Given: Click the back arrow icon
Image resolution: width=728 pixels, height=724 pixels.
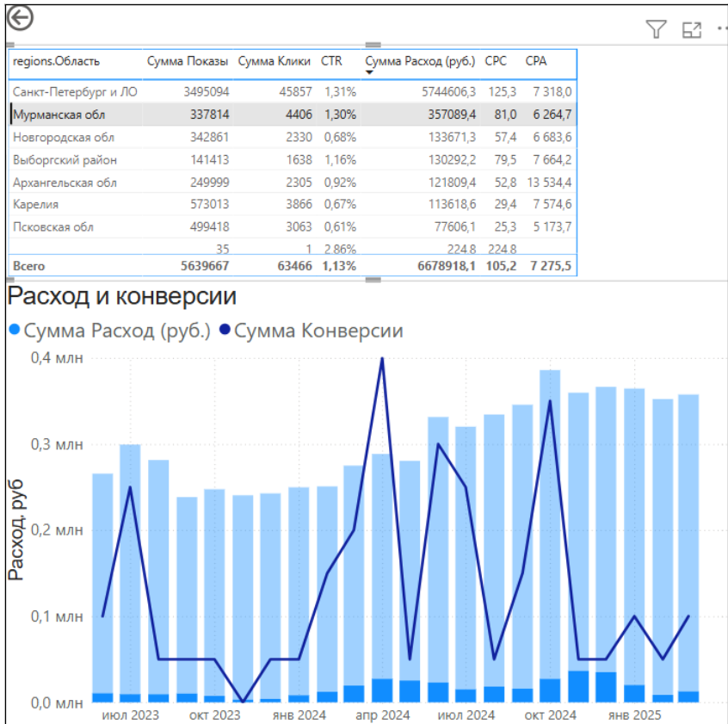Looking at the screenshot, I should click(19, 17).
